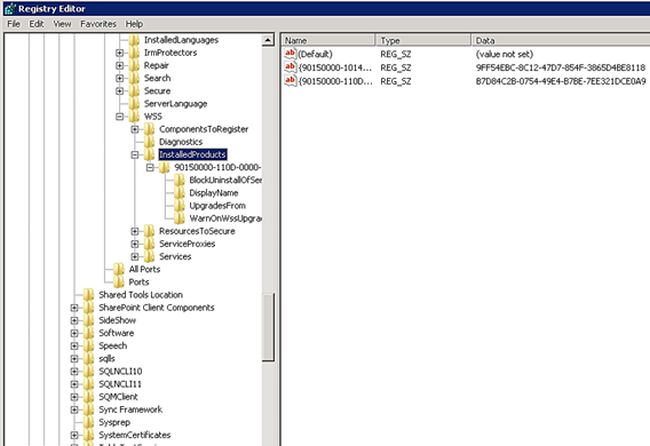The height and width of the screenshot is (446, 650).
Task: Open the File menu
Action: [x=13, y=24]
